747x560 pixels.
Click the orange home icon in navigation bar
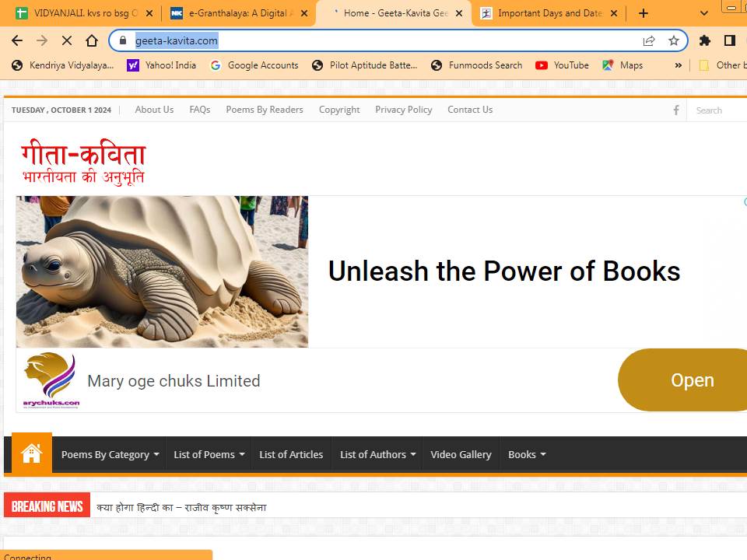[x=31, y=453]
